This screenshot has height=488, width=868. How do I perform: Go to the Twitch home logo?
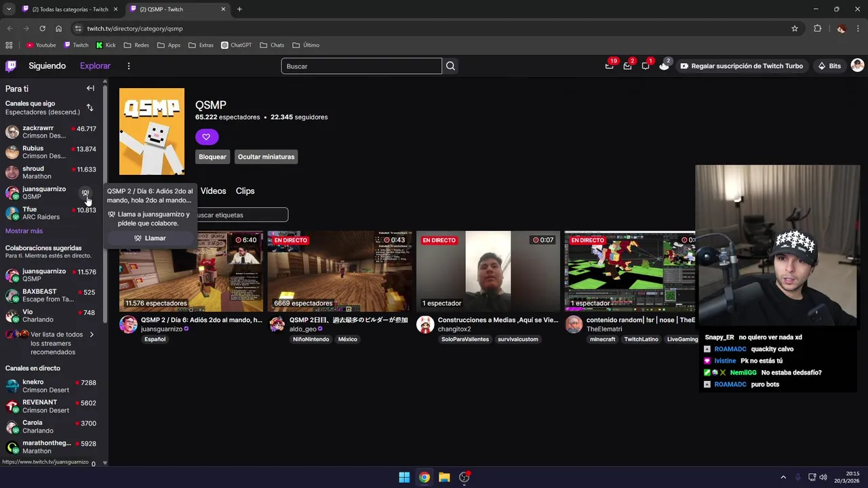click(11, 66)
